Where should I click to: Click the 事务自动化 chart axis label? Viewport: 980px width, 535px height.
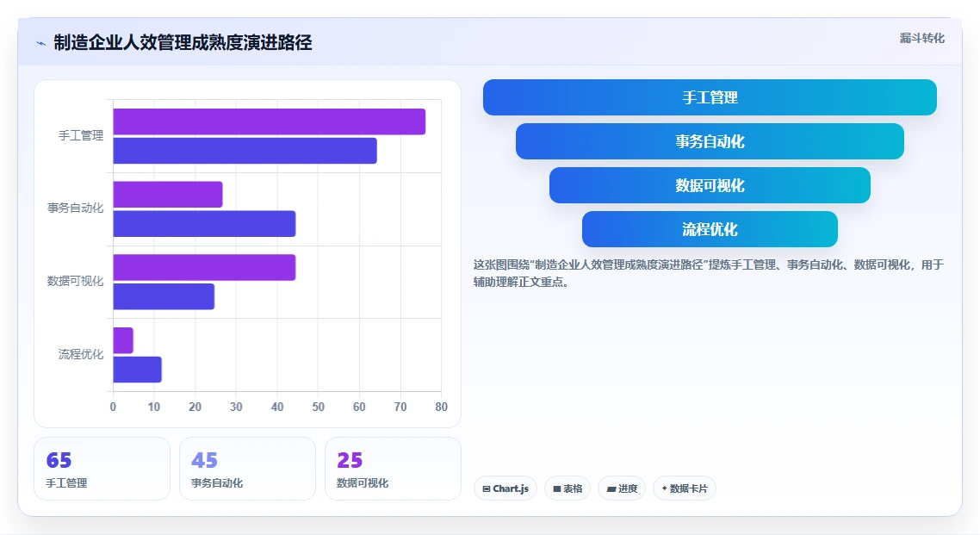pos(76,208)
